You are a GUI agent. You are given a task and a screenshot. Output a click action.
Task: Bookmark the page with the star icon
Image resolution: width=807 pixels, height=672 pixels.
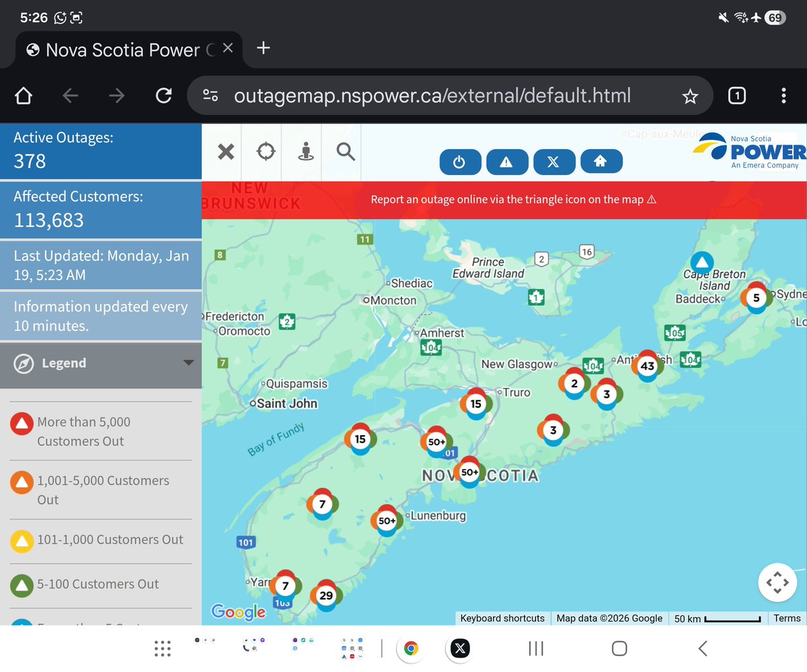pos(690,97)
